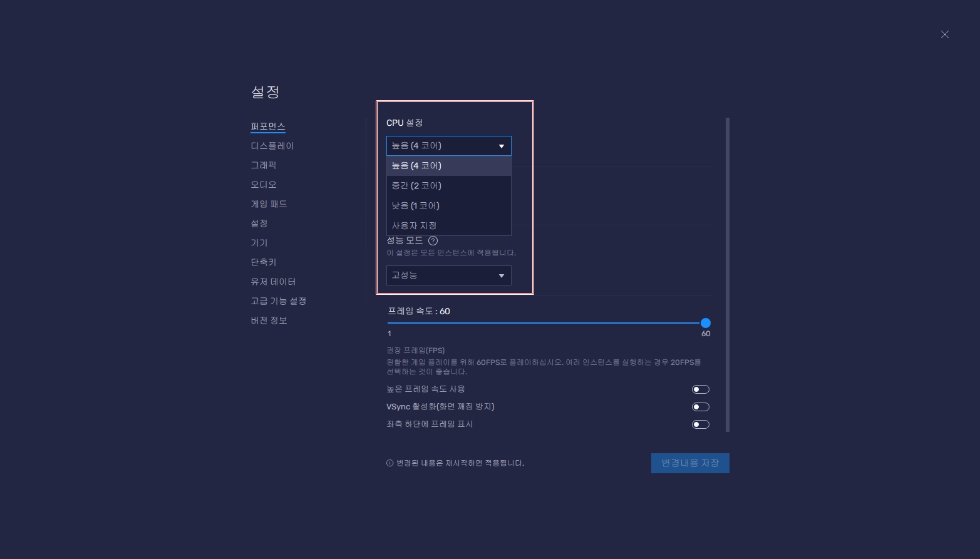Image resolution: width=980 pixels, height=559 pixels.
Task: Open the 단축키 tab
Action: (x=264, y=262)
